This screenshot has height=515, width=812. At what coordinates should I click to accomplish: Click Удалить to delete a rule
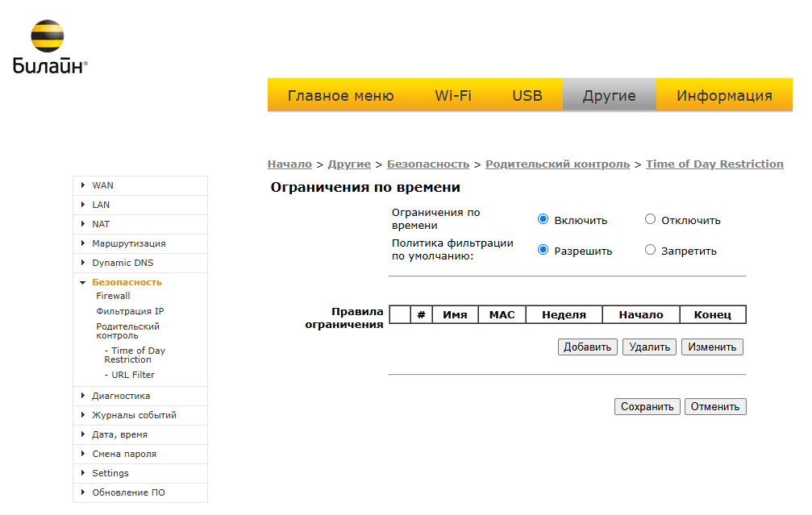649,347
